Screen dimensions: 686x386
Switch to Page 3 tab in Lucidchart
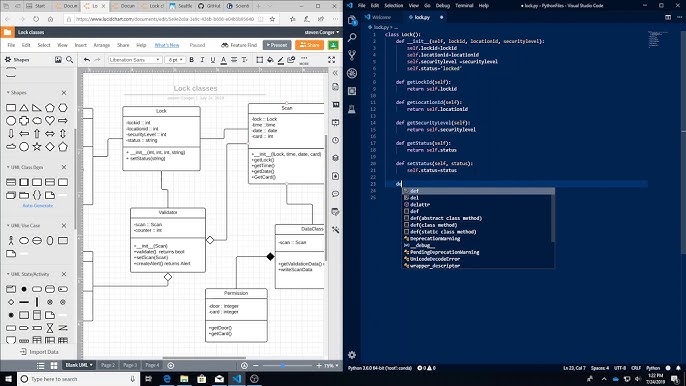130,365
